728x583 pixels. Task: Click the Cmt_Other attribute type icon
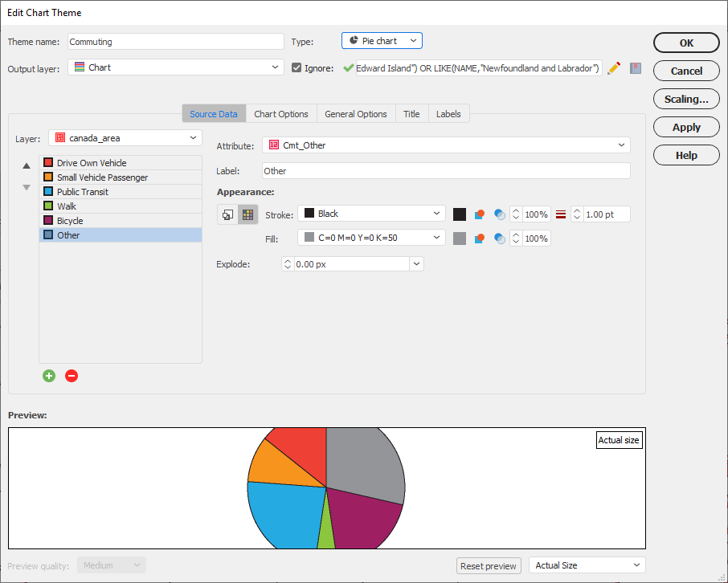tap(274, 145)
